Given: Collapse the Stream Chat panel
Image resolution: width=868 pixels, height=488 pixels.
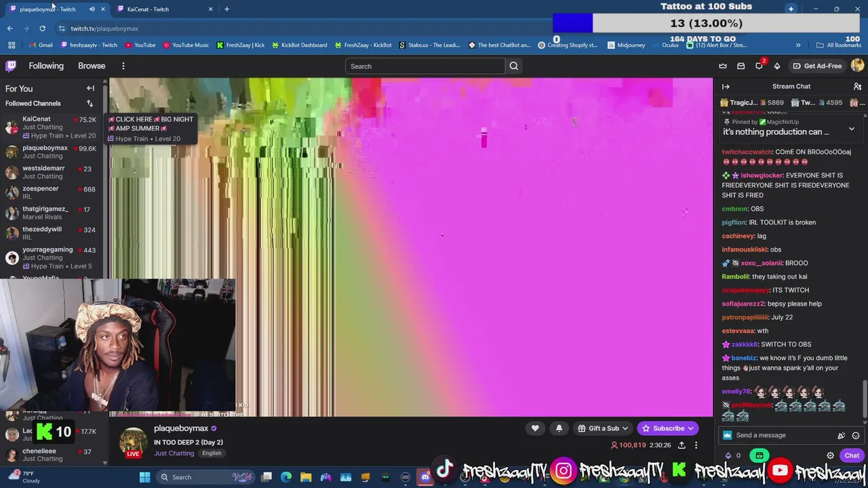Looking at the screenshot, I should [x=726, y=86].
